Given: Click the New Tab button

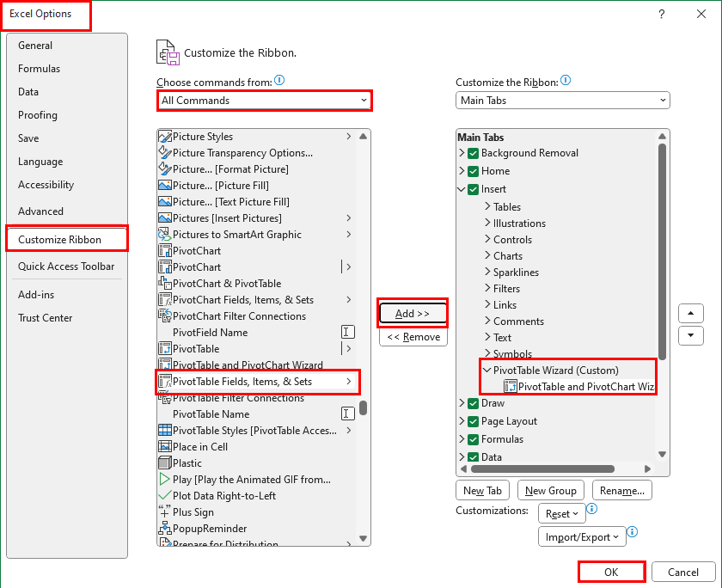Looking at the screenshot, I should pos(482,491).
